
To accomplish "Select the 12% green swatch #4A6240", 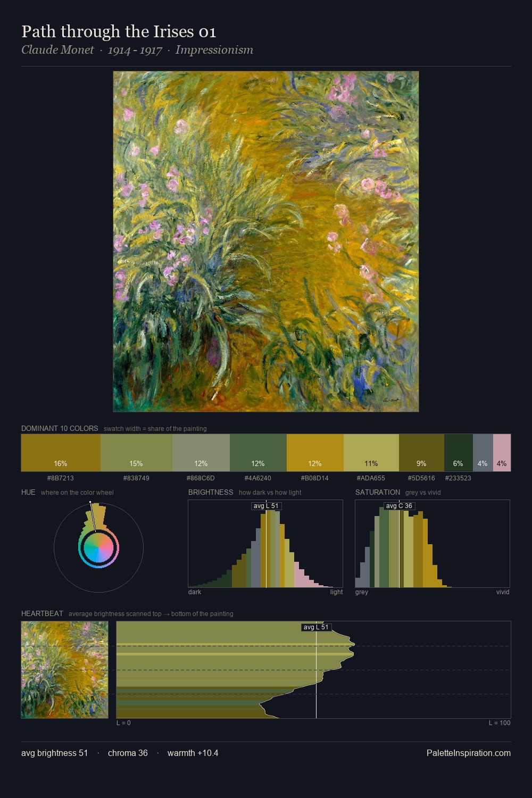I will (258, 453).
